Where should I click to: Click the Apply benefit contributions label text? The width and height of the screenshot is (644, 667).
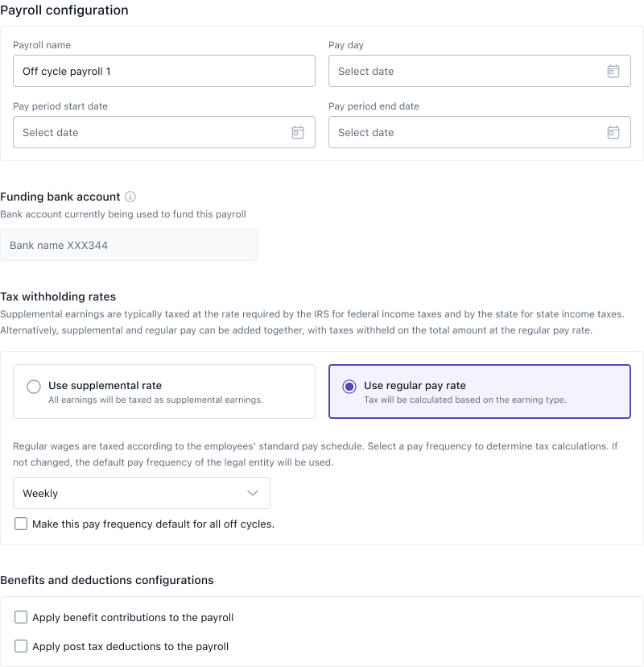tap(133, 617)
